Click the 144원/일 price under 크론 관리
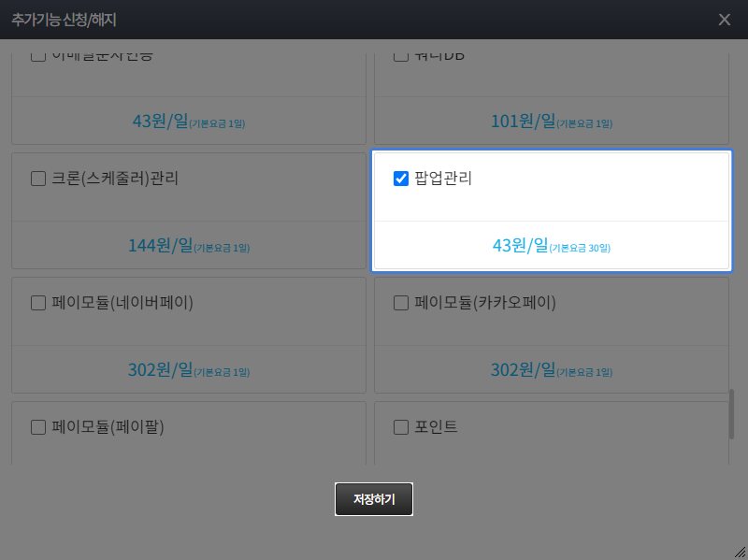 [160, 246]
